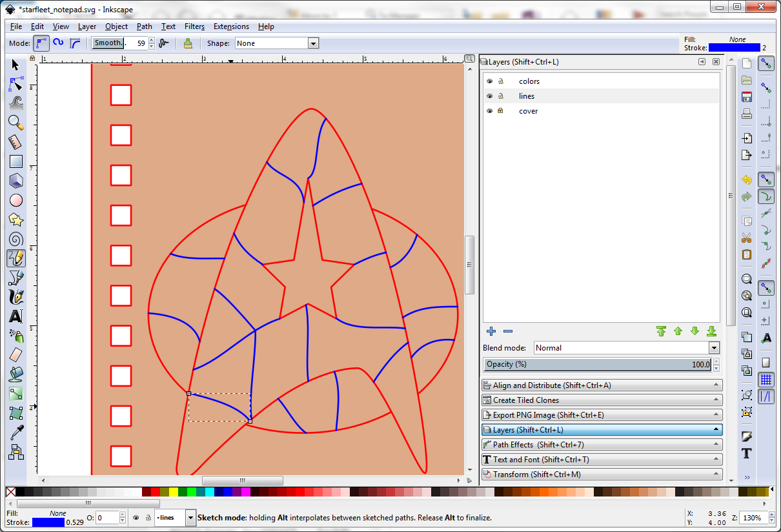Image resolution: width=781 pixels, height=532 pixels.
Task: Select the Eraser tool
Action: coord(15,355)
